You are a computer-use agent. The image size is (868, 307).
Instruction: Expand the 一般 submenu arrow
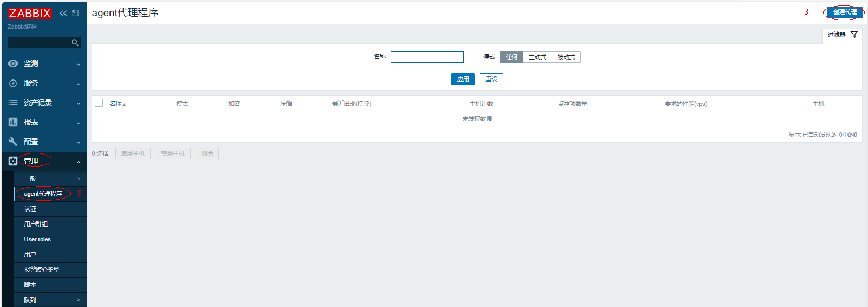click(79, 178)
